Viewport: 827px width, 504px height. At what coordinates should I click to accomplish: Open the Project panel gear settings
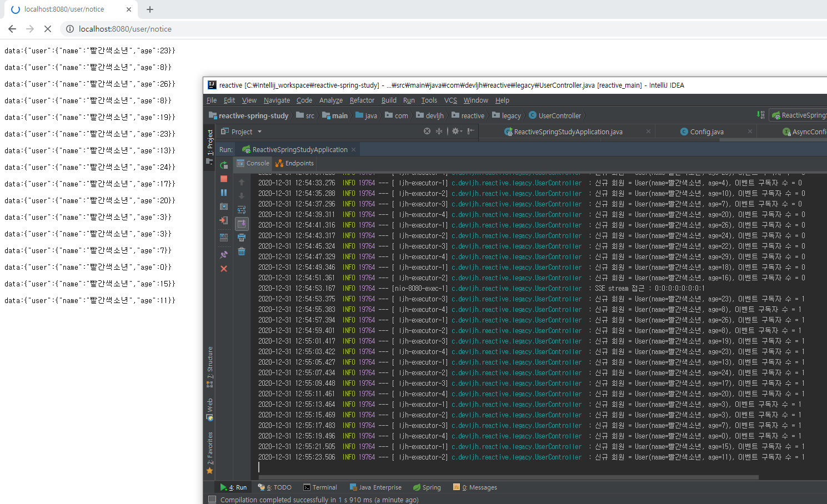tap(457, 132)
